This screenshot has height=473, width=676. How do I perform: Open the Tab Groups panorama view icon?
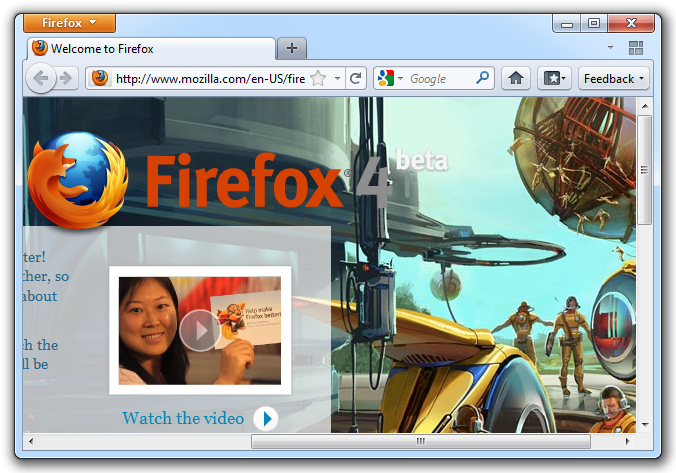(636, 48)
